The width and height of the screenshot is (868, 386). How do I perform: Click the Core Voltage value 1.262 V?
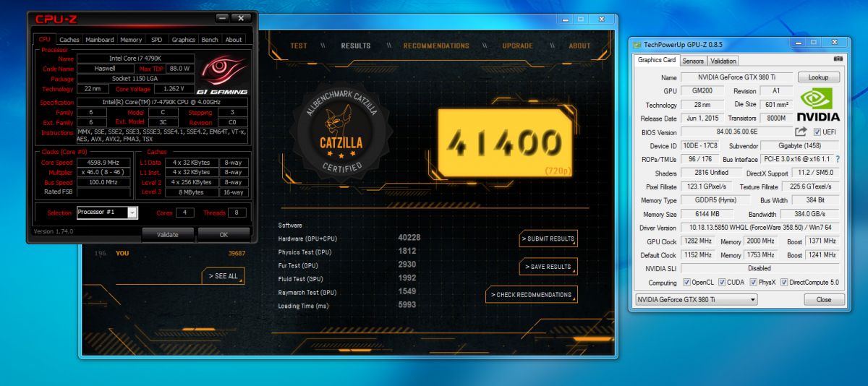[x=174, y=89]
